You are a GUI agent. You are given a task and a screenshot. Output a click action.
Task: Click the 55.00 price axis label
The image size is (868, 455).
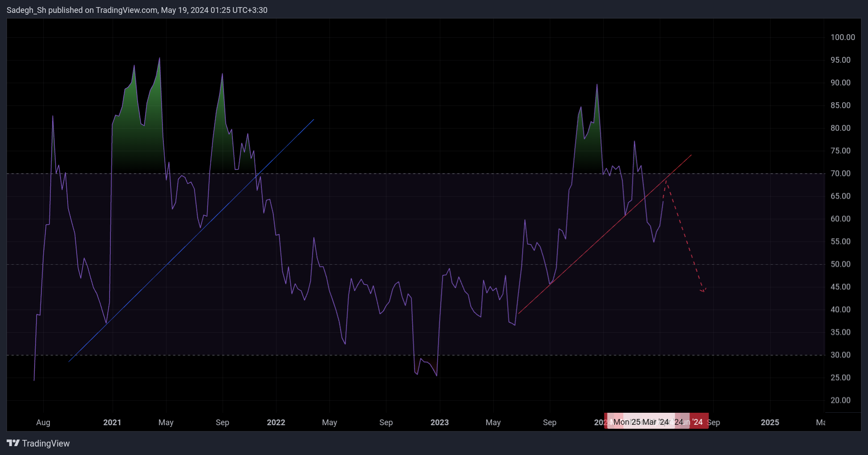pyautogui.click(x=840, y=242)
